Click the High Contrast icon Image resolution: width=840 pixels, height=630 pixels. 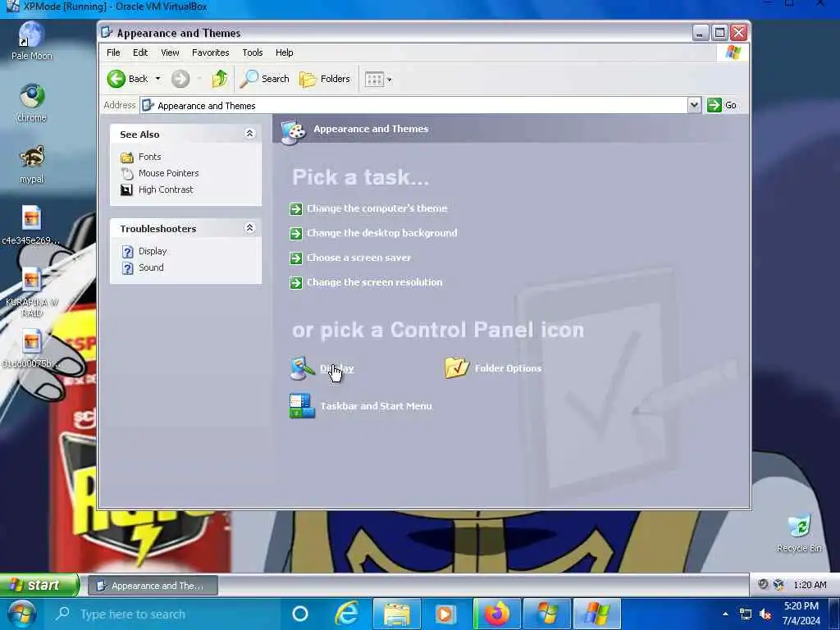126,189
